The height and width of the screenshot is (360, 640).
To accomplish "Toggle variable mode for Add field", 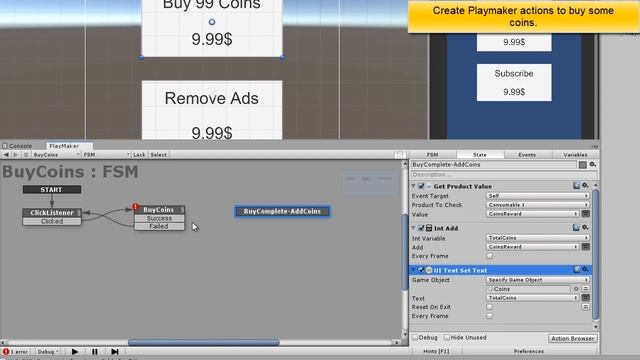I will [585, 247].
